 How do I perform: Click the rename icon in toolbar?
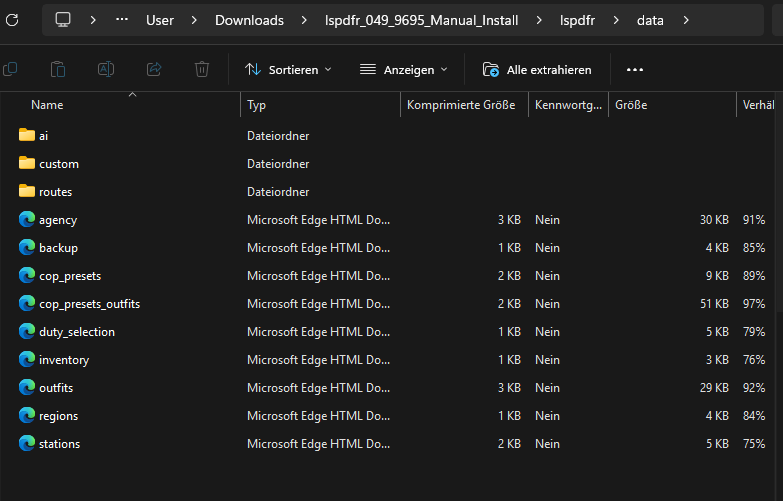point(106,69)
